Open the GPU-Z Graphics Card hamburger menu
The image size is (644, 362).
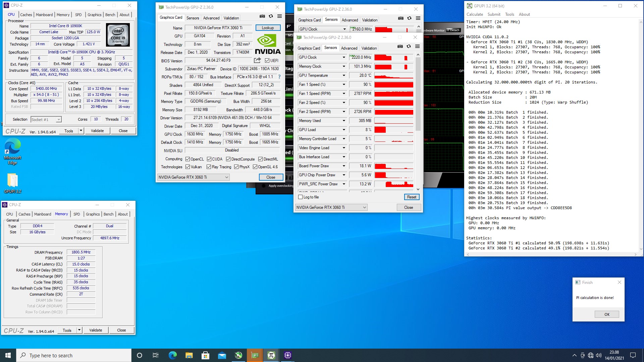point(279,16)
